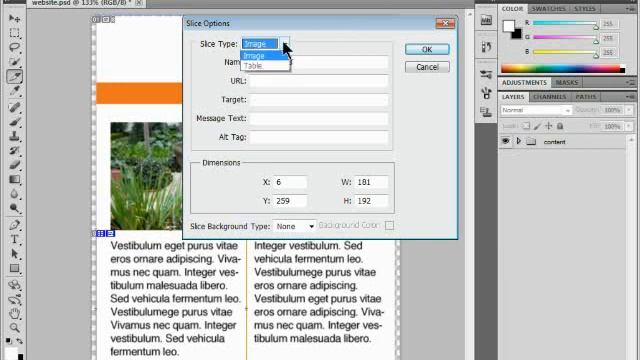640x360 pixels.
Task: Reset default foreground and background colors
Action: [9, 341]
